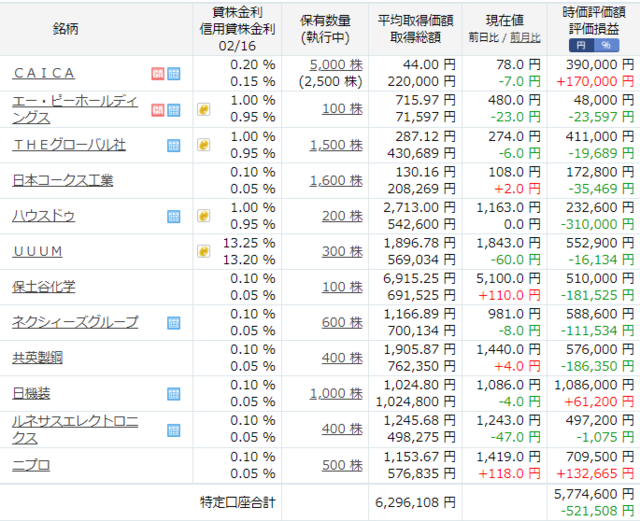This screenshot has width=640, height=521.
Task: Open ニプロ stock page
Action: (31, 465)
